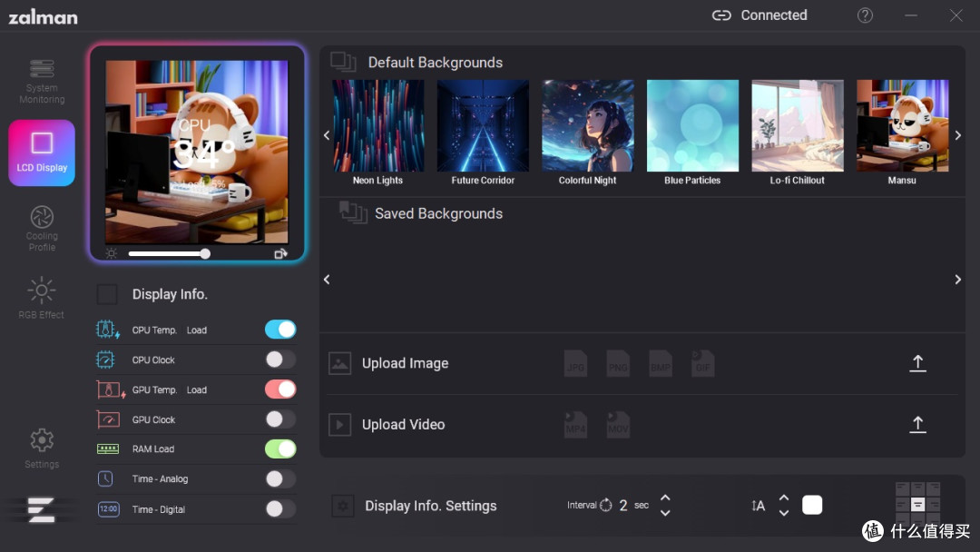This screenshot has height=552, width=980.
Task: Adjust the LCD brightness slider
Action: coord(169,253)
